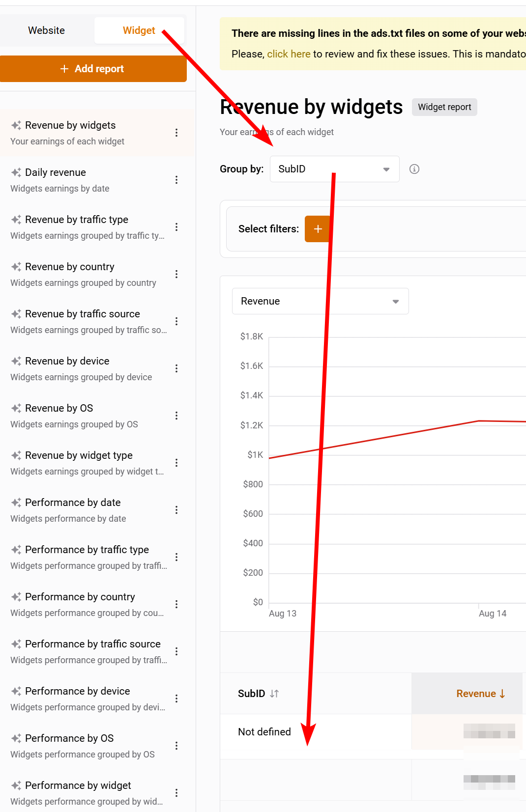
Task: Select the Widget tab
Action: (x=139, y=30)
